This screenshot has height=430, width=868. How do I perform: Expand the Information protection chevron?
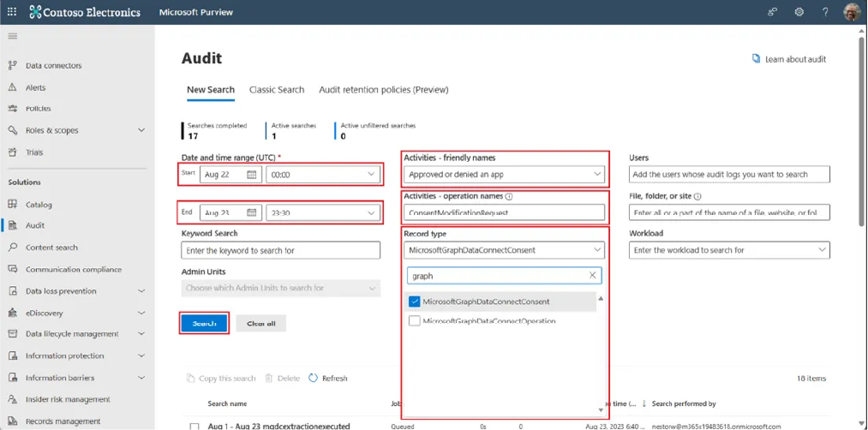[141, 355]
